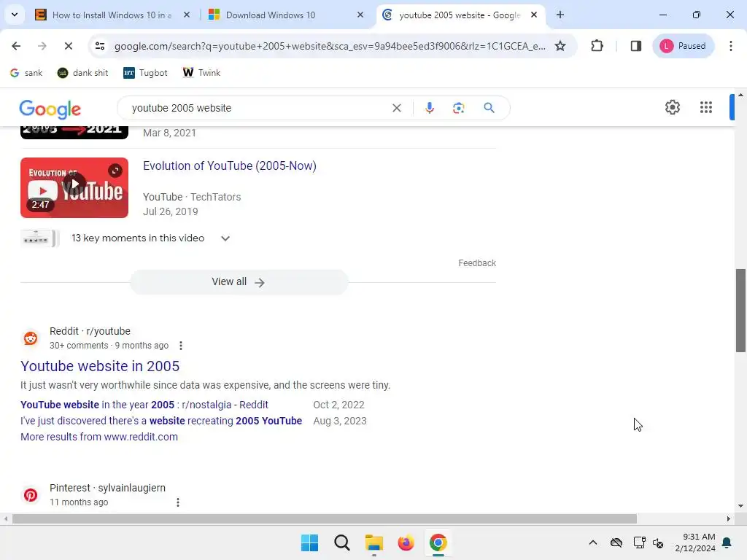Select the youtube 2005 website Google tab
The width and height of the screenshot is (747, 560).
click(460, 15)
